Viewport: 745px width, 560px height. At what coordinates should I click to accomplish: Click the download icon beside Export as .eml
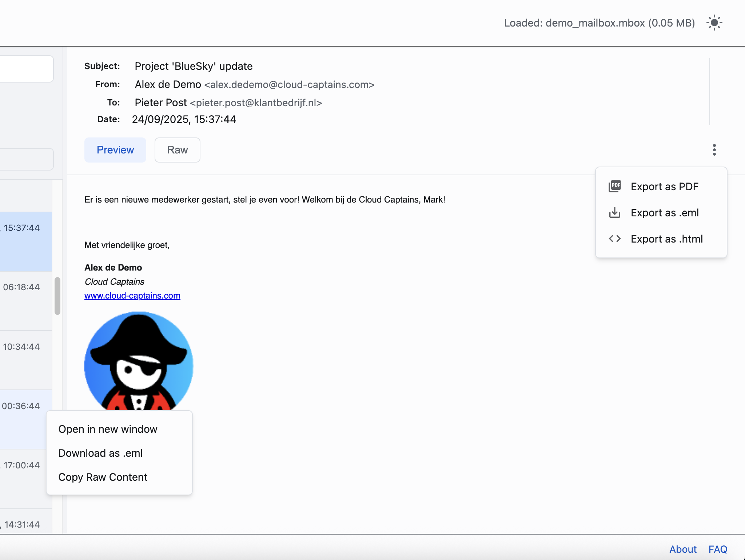pyautogui.click(x=615, y=212)
